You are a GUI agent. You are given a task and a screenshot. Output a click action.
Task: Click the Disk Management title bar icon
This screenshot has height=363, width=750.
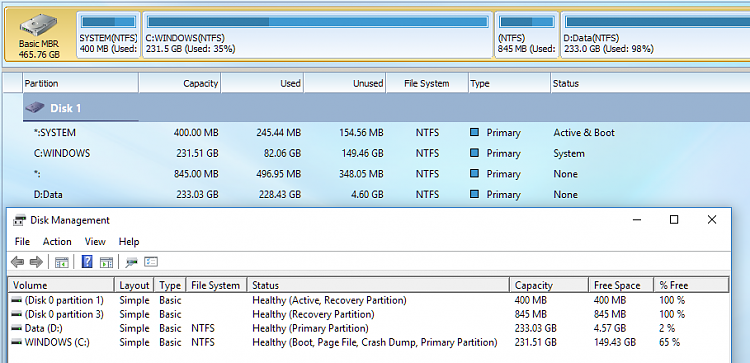pos(20,220)
